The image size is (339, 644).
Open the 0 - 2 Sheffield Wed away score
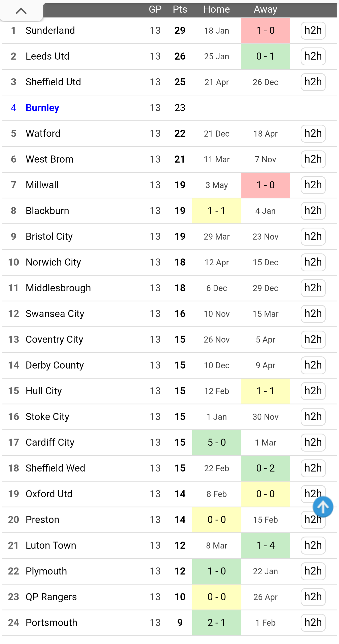(x=265, y=468)
